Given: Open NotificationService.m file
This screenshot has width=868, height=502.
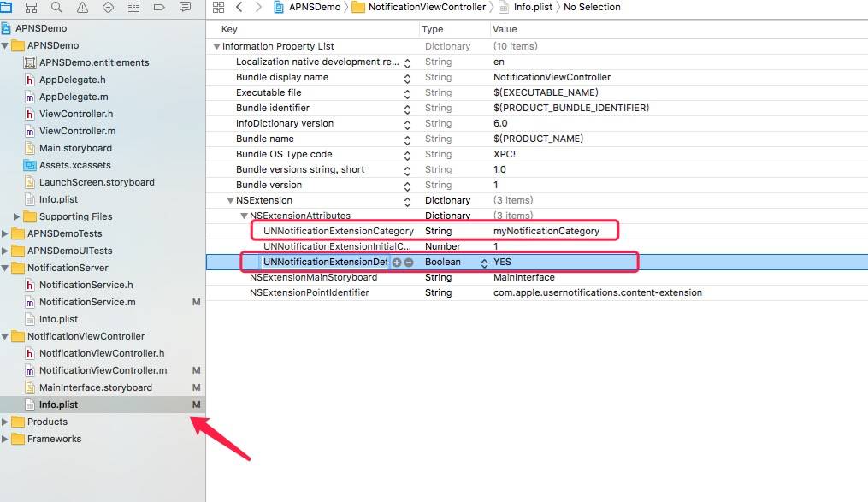Looking at the screenshot, I should 87,302.
